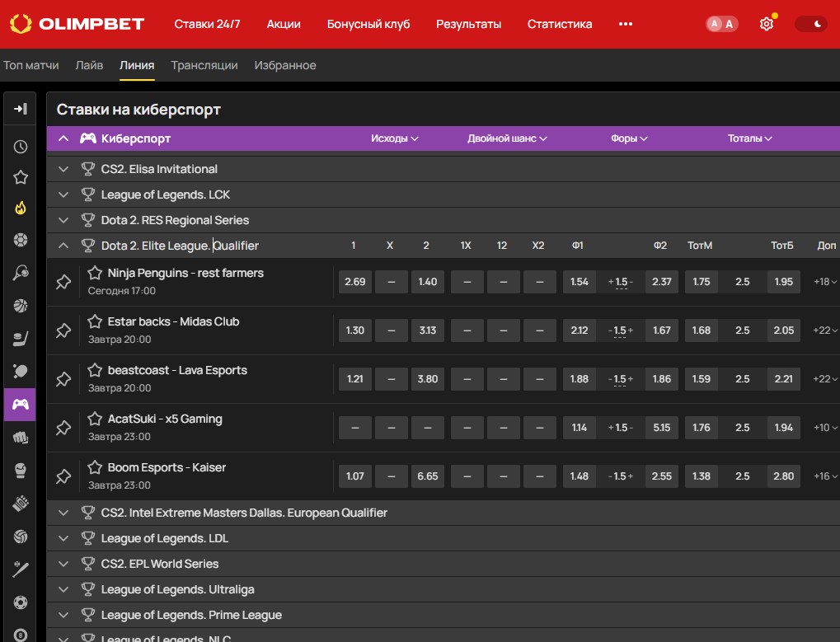Expand +22 more markets for Estar backs
The image size is (840, 642).
click(x=825, y=330)
